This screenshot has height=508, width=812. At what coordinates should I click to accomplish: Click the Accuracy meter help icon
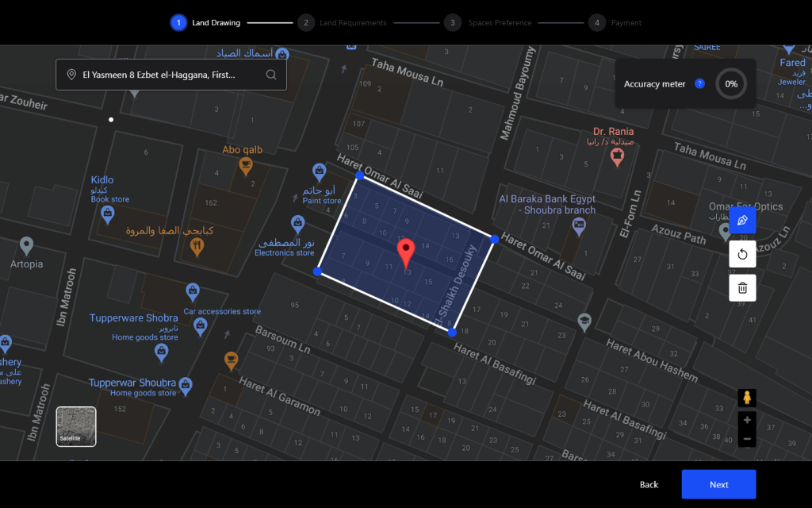(x=699, y=83)
